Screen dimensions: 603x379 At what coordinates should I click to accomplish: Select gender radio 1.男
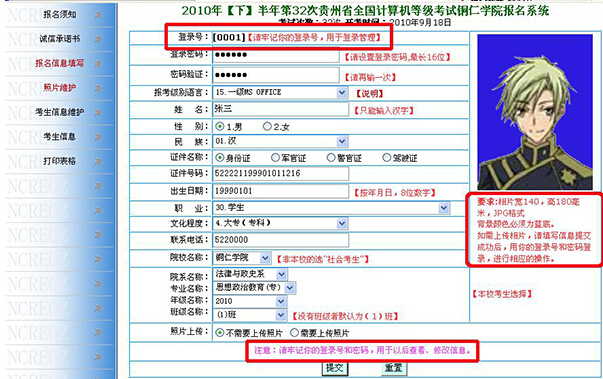tap(220, 126)
